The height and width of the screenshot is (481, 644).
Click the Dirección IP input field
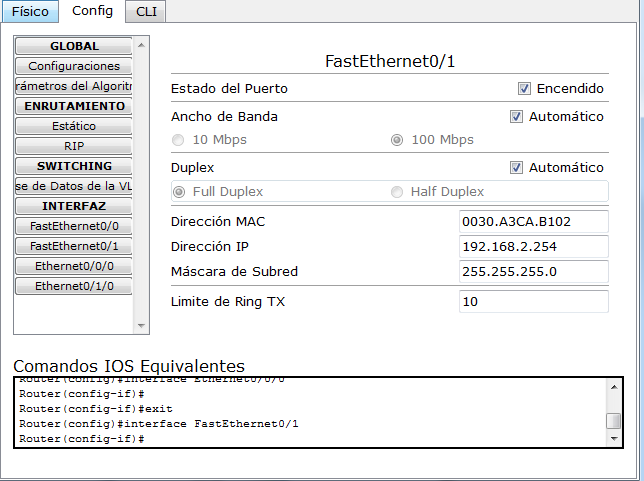(x=534, y=246)
